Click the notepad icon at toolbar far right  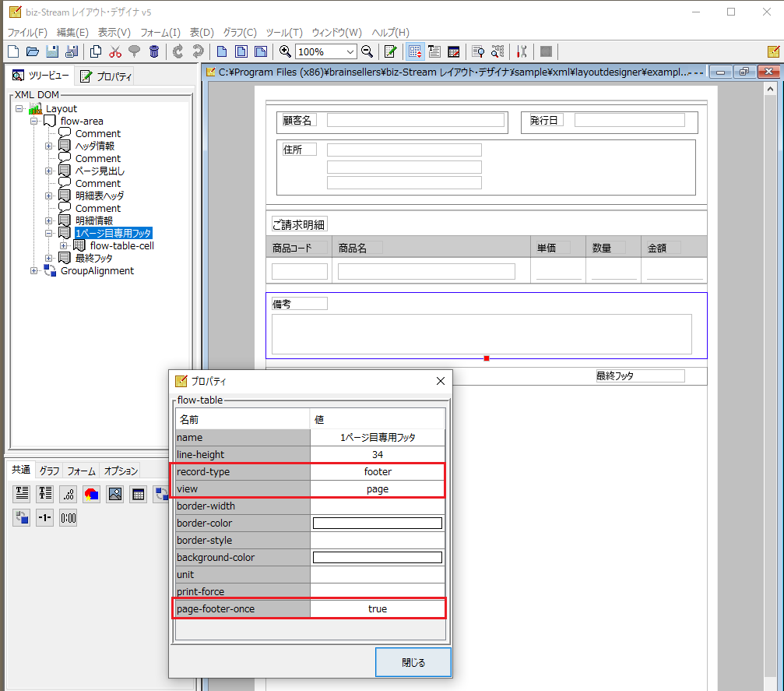tap(773, 51)
